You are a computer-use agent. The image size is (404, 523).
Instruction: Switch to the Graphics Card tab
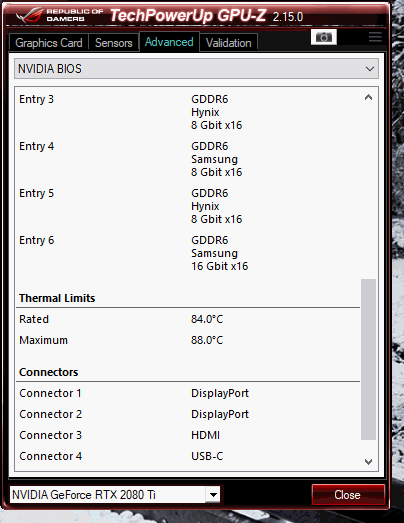tap(49, 43)
